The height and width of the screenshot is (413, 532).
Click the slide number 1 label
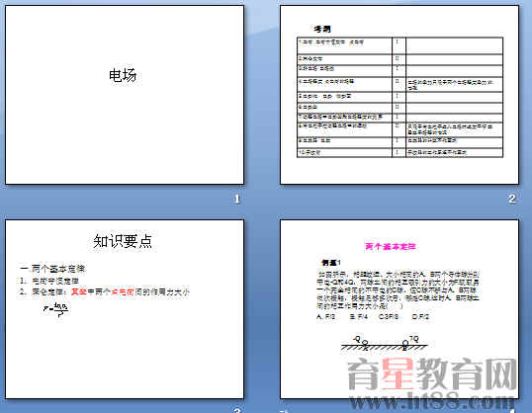point(237,199)
